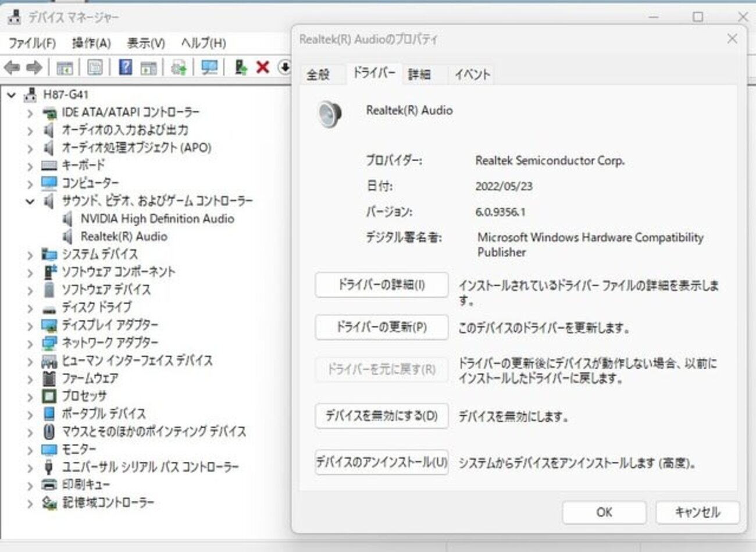Open the 操作(A) menu
This screenshot has width=756, height=552.
coord(91,43)
